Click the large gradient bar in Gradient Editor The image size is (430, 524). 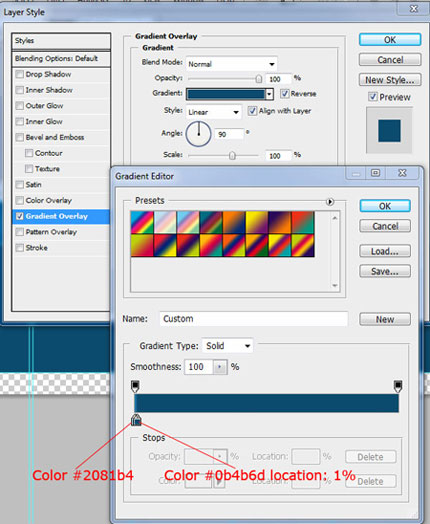[267, 403]
